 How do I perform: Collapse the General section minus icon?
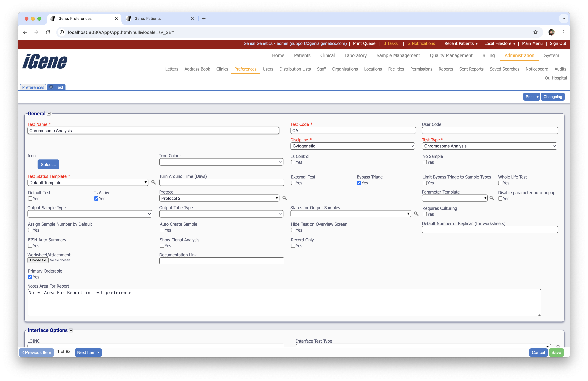coord(49,114)
